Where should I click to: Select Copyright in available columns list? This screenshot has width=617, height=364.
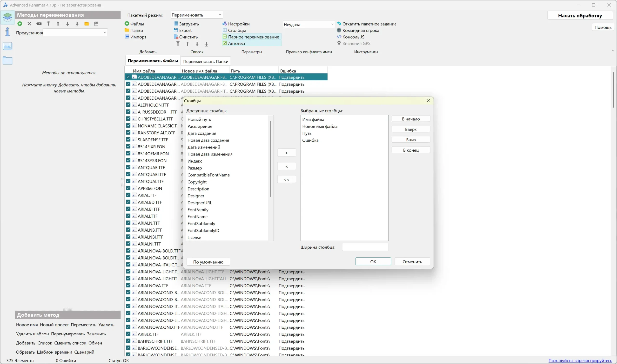point(197,182)
